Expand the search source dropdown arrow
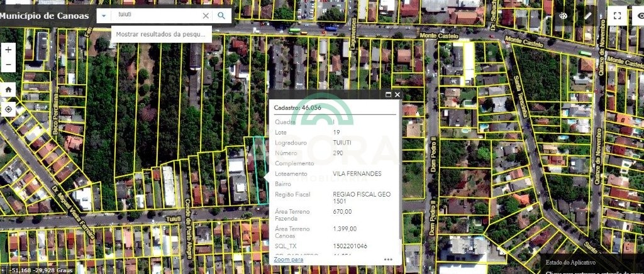The image size is (644, 274). tap(103, 16)
